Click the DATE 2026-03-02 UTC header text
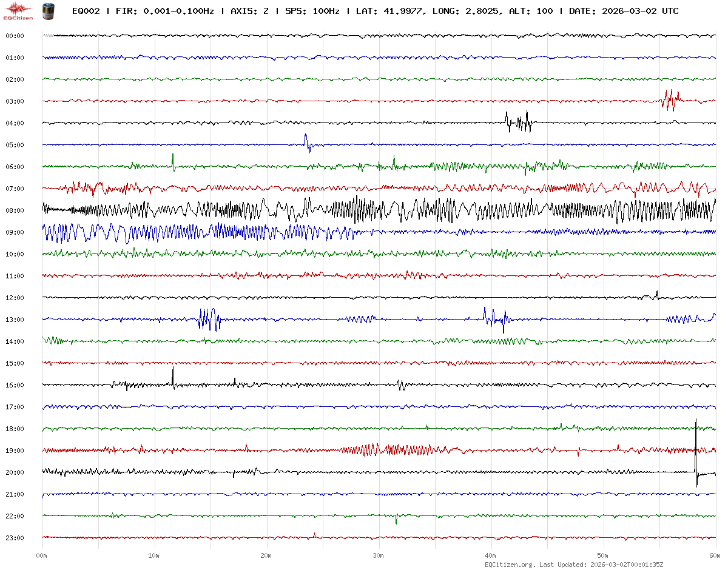 [x=624, y=11]
